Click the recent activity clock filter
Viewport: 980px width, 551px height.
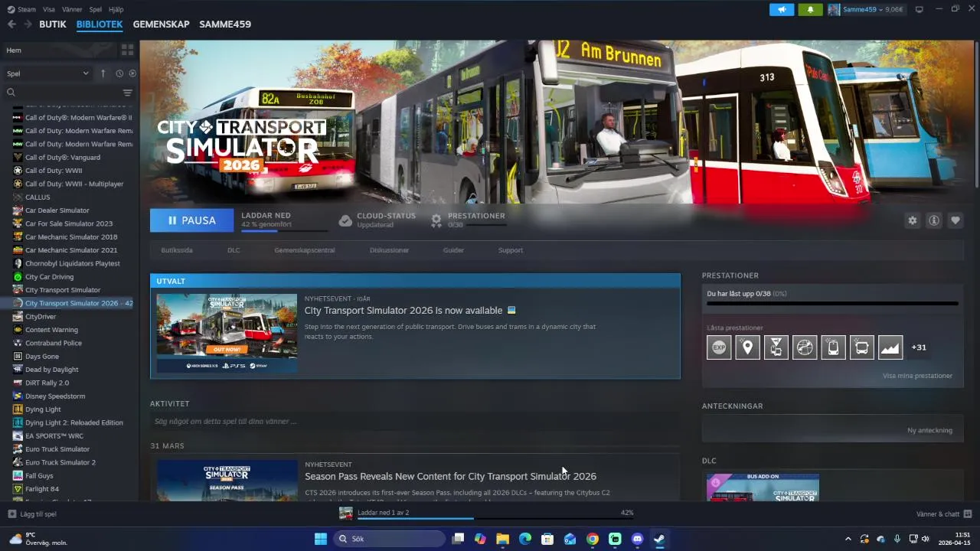pos(119,73)
